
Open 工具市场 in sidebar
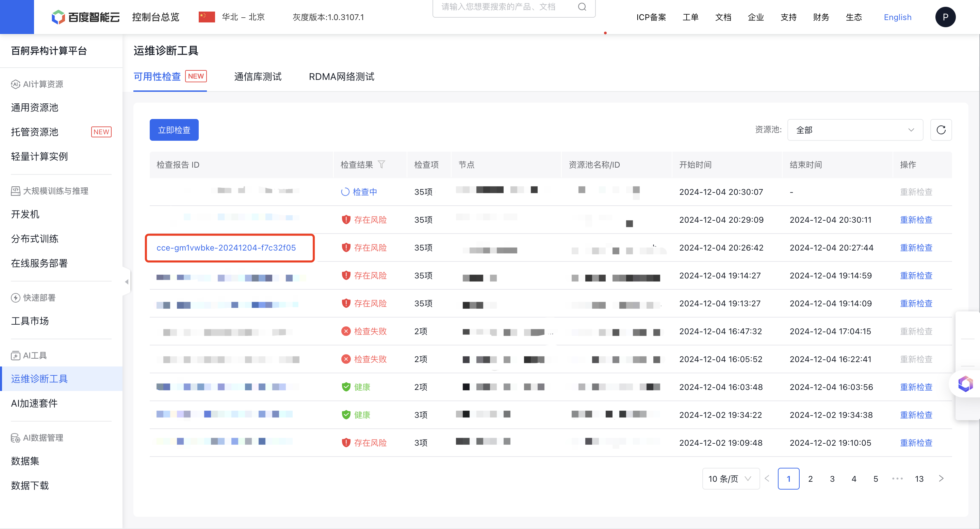(30, 321)
